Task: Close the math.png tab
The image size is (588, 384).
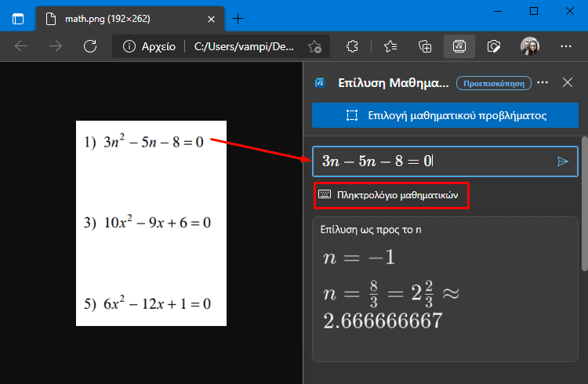Action: click(x=211, y=19)
